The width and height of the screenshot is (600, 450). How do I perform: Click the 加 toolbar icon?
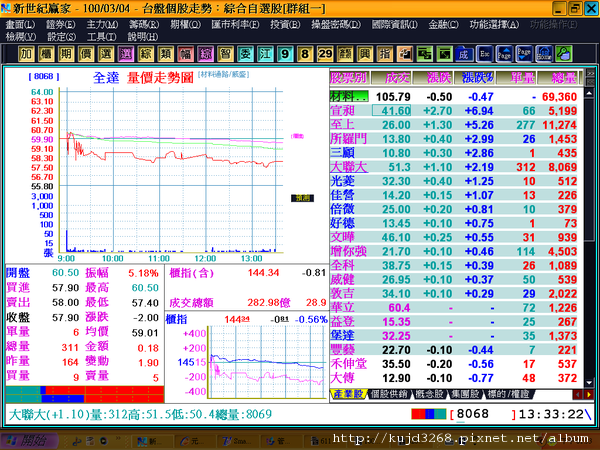[26, 54]
